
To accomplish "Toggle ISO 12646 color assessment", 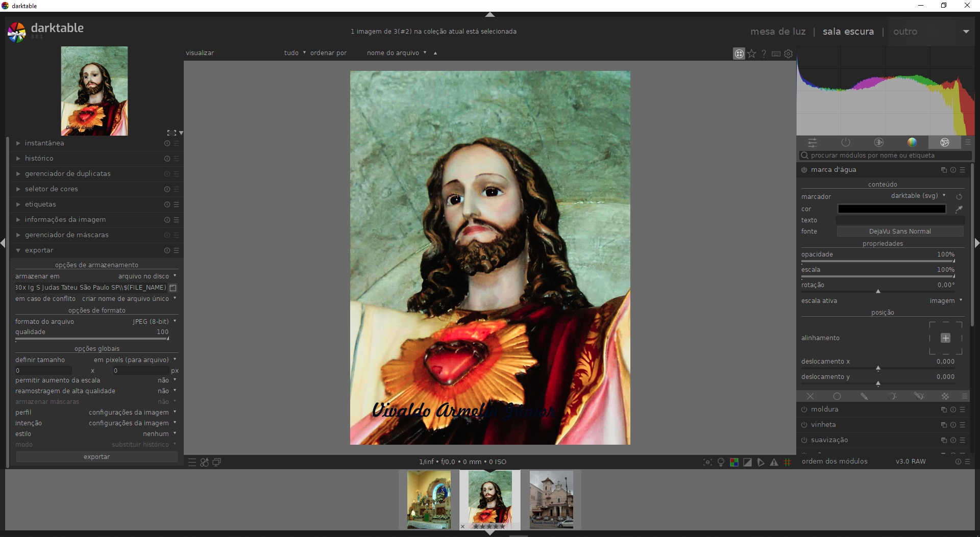I will (721, 462).
